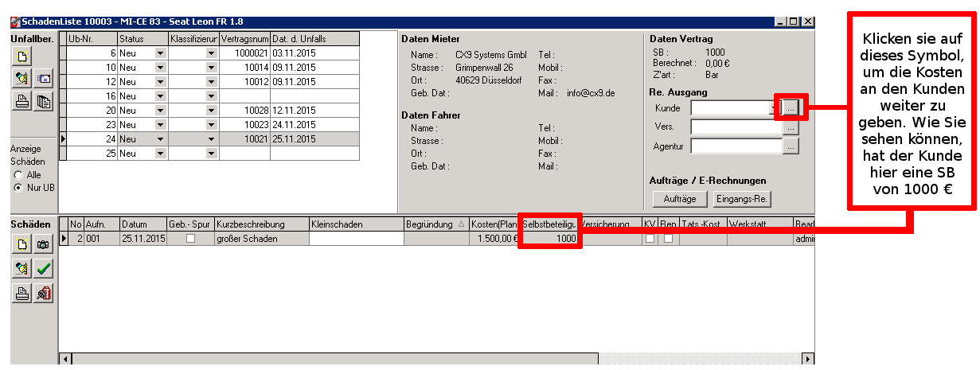This screenshot has height=370, width=980.
Task: Open Klassifizierung dropdown for Ub-Nr. 24
Action: (x=211, y=138)
